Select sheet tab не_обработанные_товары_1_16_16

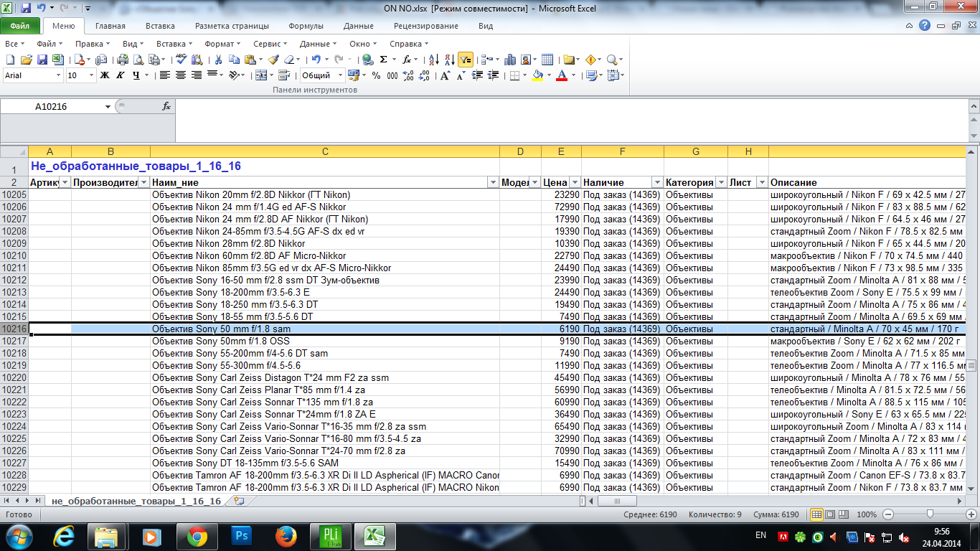point(136,501)
